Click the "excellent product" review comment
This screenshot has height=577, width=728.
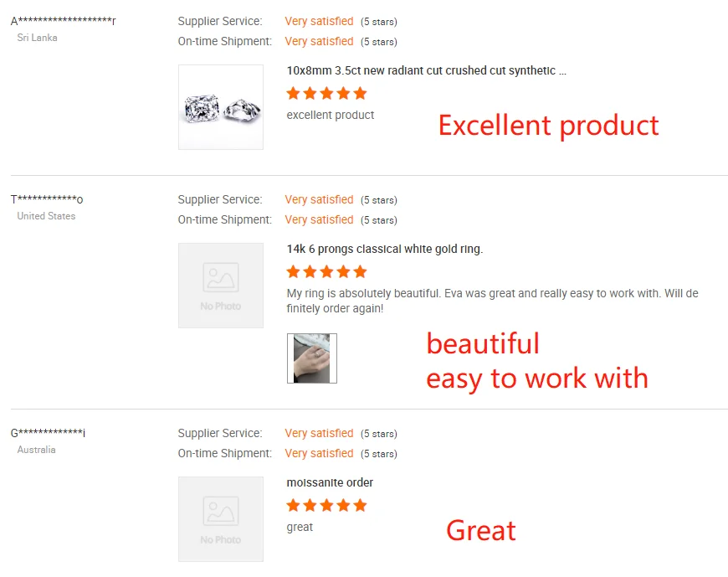[331, 115]
